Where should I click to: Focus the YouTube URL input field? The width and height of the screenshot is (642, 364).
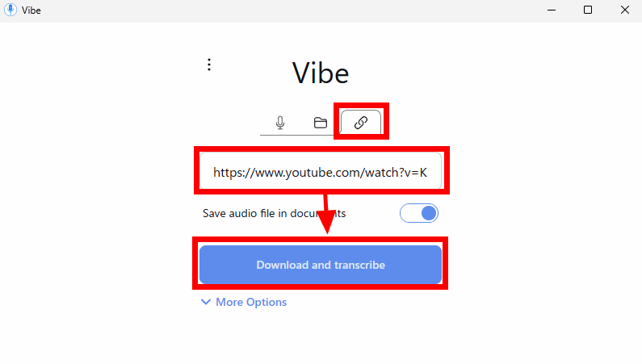pos(321,171)
